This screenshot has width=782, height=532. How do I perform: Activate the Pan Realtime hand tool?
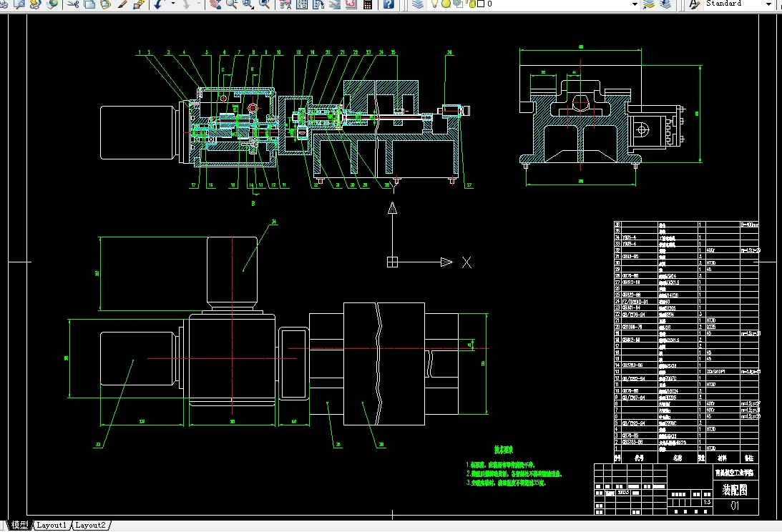click(x=215, y=4)
